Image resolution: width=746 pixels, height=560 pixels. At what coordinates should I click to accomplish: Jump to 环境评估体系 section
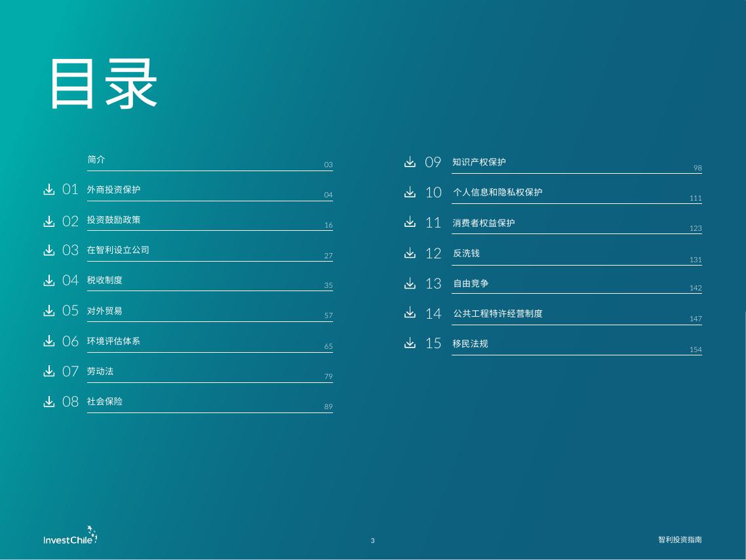114,341
